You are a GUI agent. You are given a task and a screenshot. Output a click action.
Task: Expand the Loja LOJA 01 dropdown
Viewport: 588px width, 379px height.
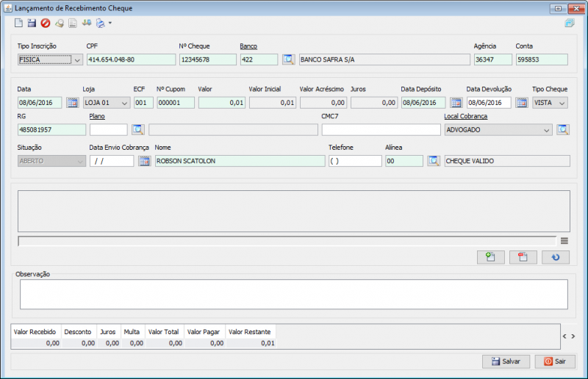124,103
